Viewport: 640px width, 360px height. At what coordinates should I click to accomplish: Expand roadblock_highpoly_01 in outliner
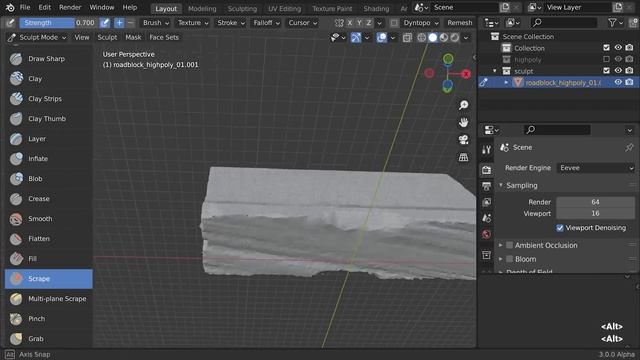pos(506,82)
